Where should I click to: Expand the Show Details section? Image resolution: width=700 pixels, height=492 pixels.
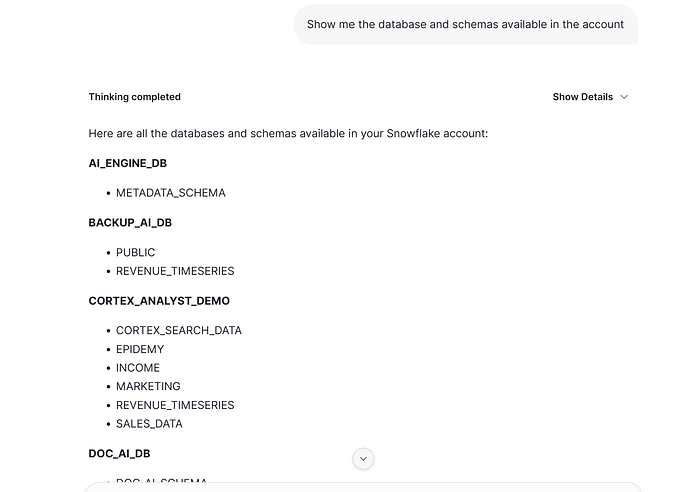(582, 97)
